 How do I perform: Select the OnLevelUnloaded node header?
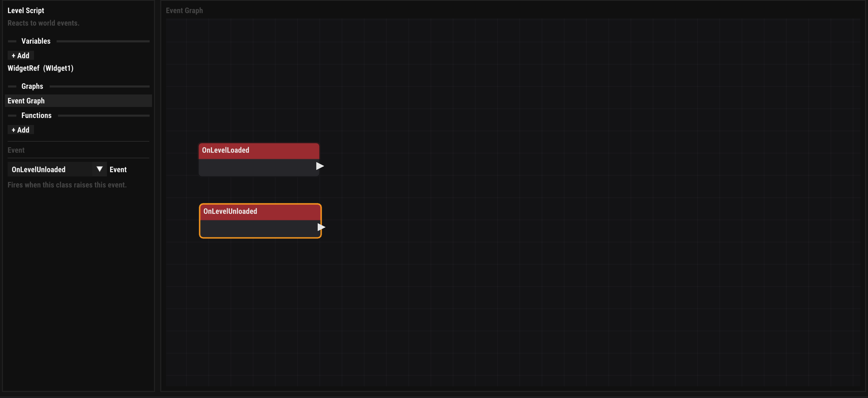click(260, 212)
